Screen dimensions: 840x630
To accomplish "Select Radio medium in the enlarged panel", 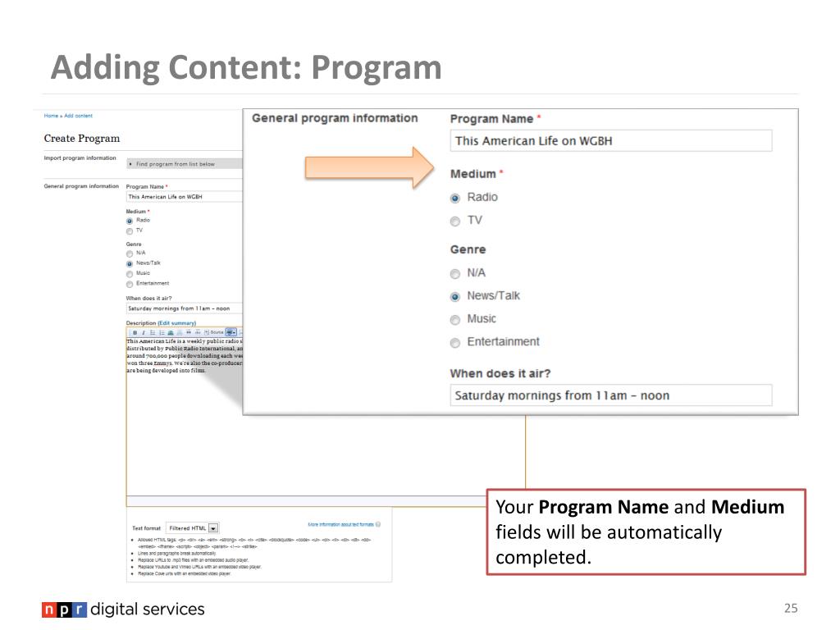I will pos(454,199).
